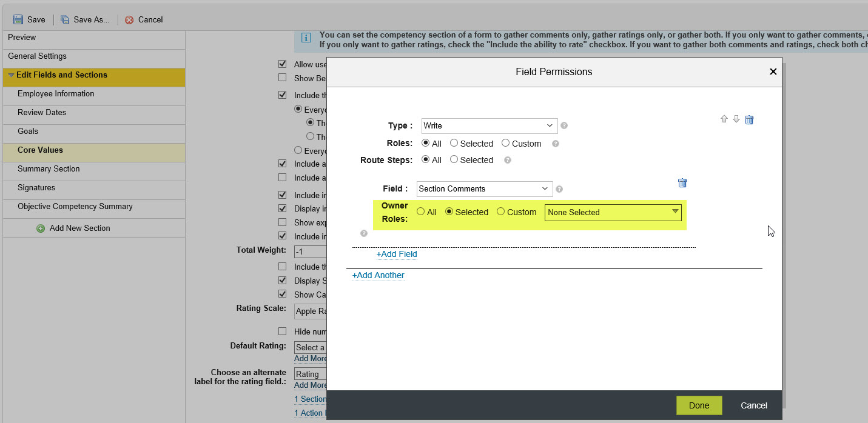Viewport: 868px width, 423px height.
Task: Toggle the Allow use checkbox
Action: [x=282, y=64]
